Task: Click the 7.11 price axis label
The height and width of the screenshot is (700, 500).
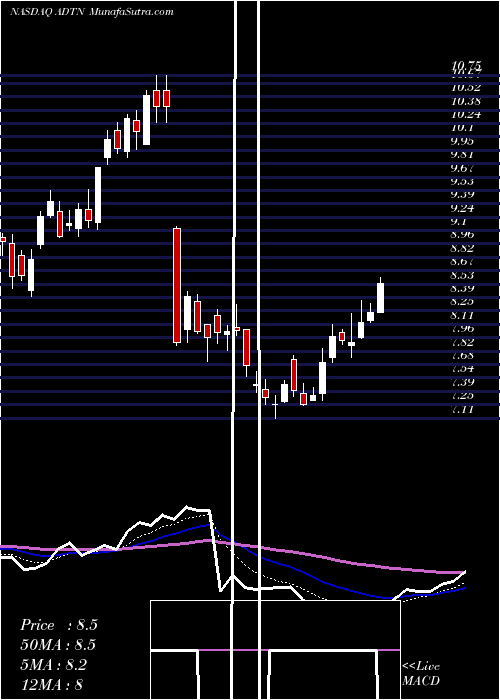Action: tap(462, 408)
